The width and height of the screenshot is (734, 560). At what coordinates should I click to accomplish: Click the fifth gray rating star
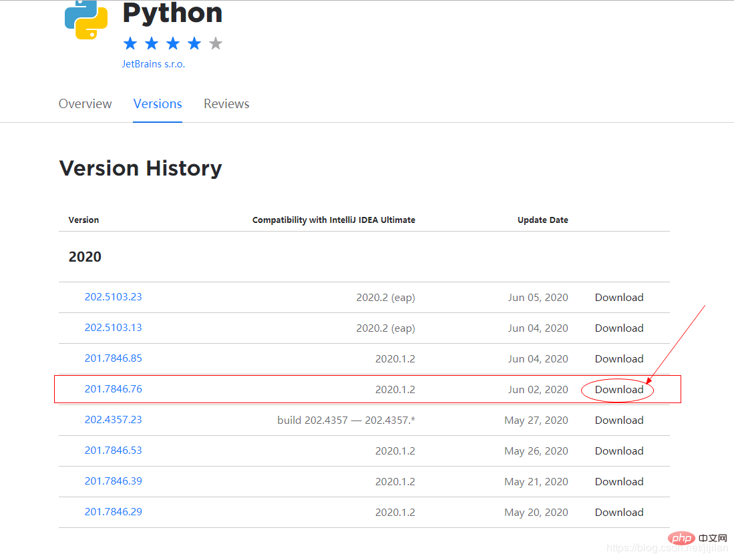click(216, 44)
